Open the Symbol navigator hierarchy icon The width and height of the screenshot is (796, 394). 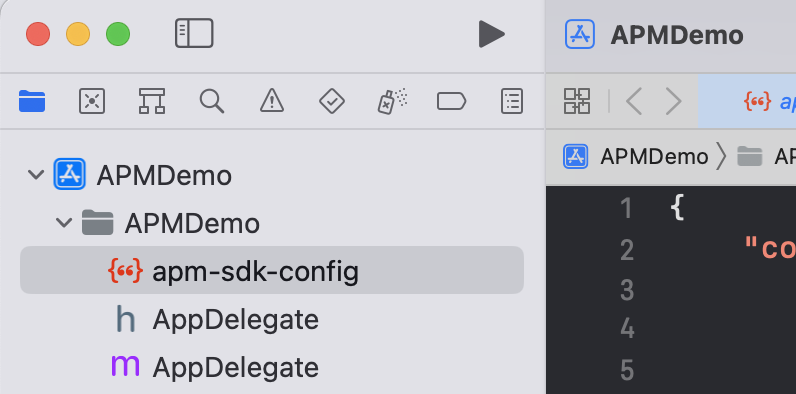(152, 101)
